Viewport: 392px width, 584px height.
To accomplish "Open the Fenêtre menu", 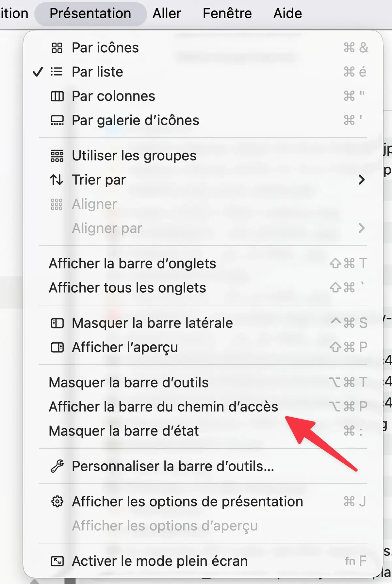I will point(227,13).
